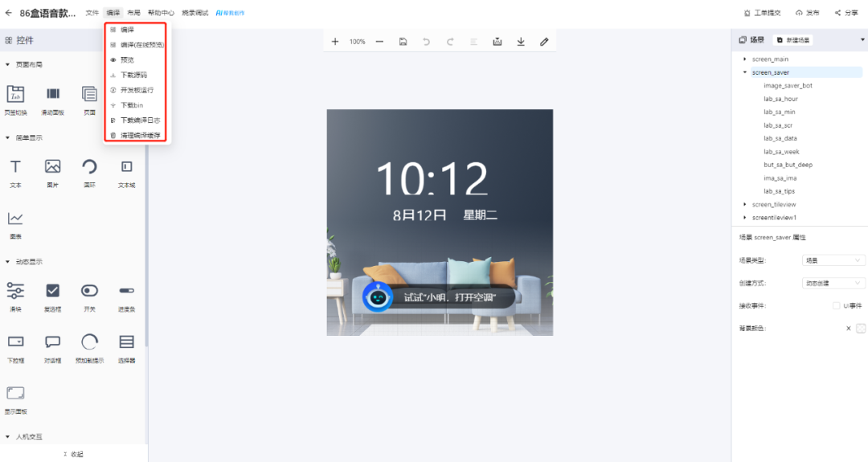868x462 pixels.
Task: Add the 页签切换 tab widget
Action: pos(15,100)
